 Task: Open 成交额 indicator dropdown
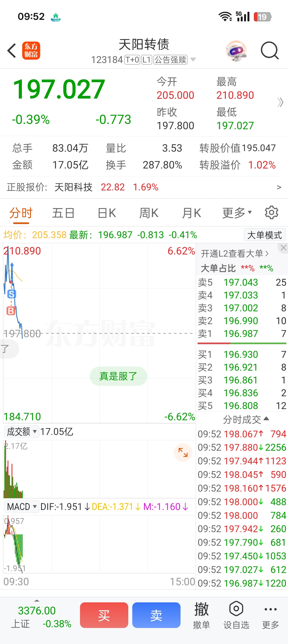22,431
